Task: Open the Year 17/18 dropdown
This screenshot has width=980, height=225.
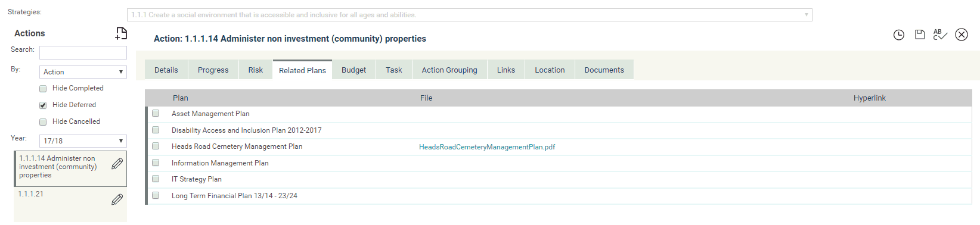Action: tap(83, 141)
